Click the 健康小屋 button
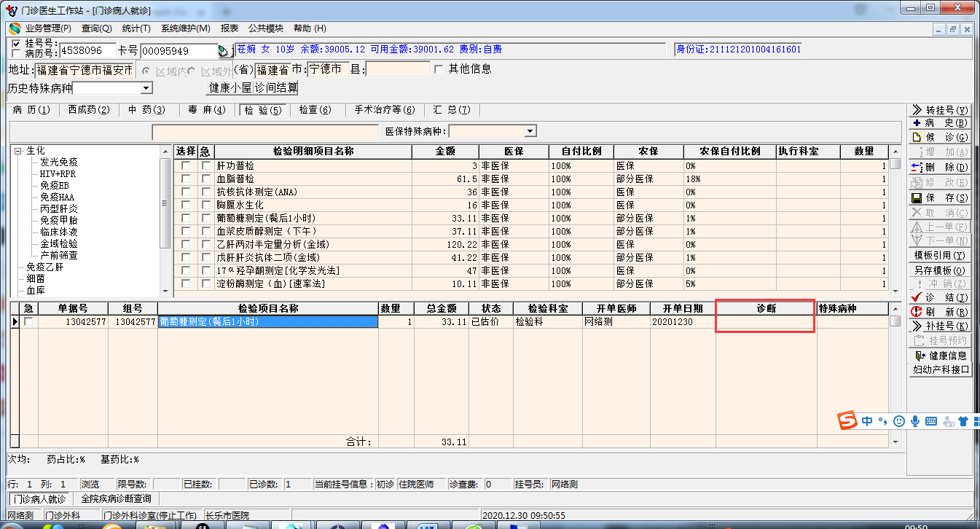980x529 pixels. 230,87
